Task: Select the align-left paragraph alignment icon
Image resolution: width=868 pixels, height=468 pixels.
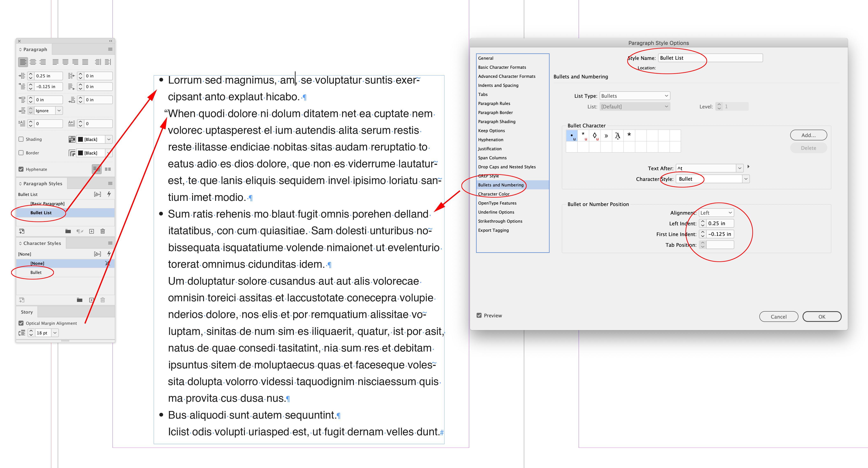Action: click(23, 62)
